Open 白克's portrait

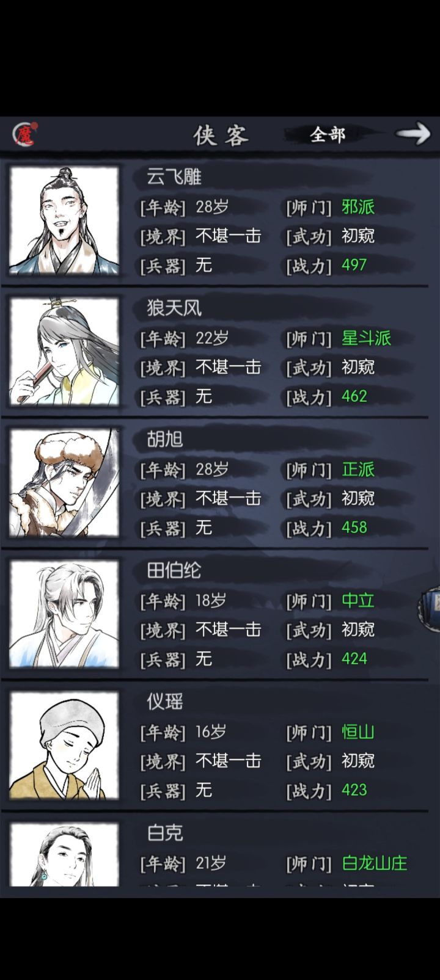pyautogui.click(x=64, y=854)
